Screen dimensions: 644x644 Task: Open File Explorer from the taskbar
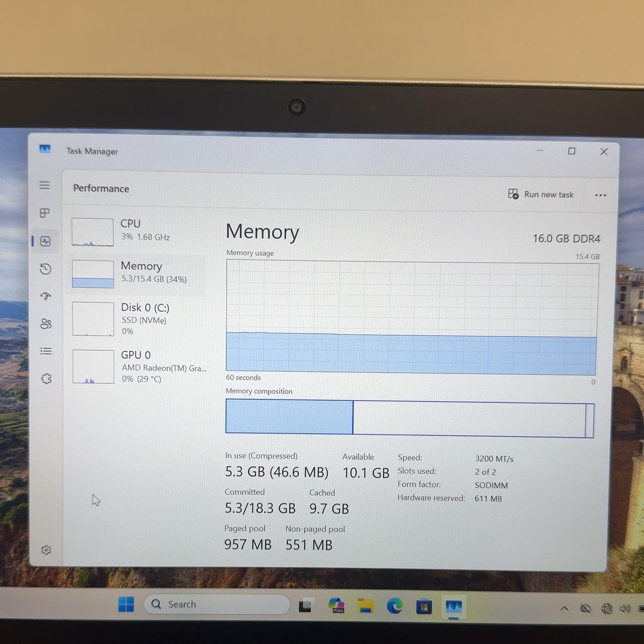coord(366,606)
